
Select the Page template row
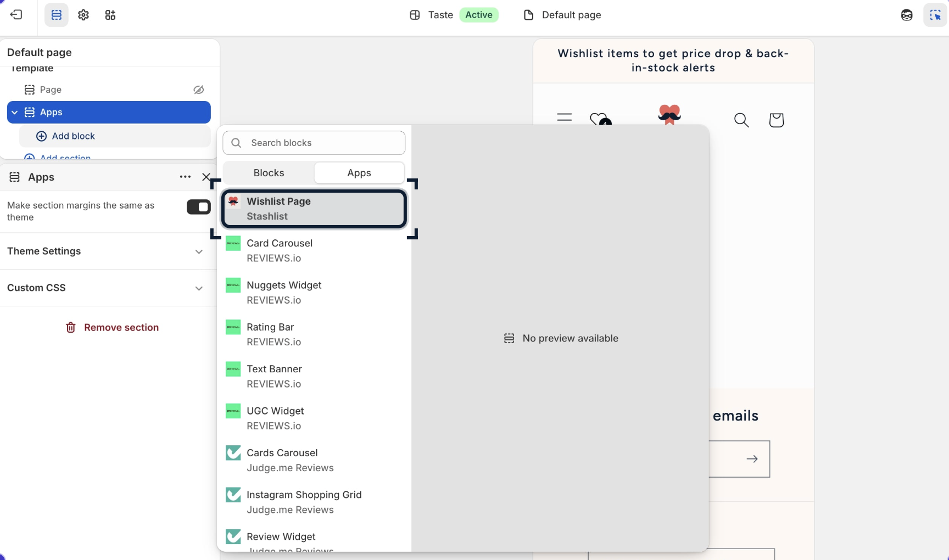(109, 89)
